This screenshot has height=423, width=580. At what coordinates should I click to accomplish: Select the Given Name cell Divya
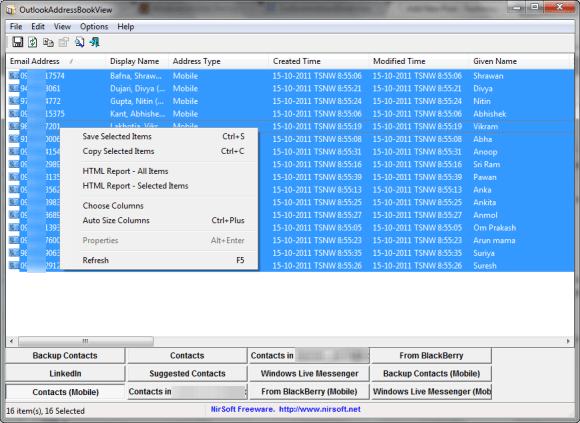coord(483,88)
